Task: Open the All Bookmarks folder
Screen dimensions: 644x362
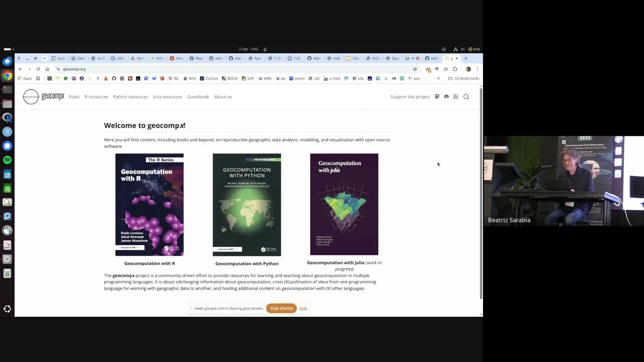Action: (464, 78)
